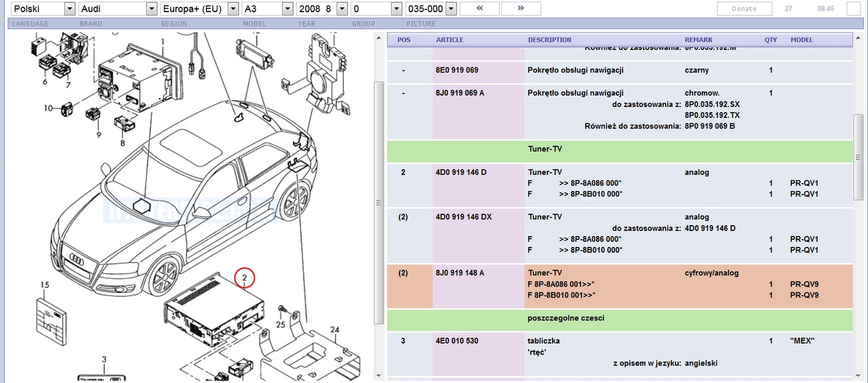Viewport: 868px width, 383px height.
Task: Click the 'cyfrowy/analog' remark
Action: point(712,273)
